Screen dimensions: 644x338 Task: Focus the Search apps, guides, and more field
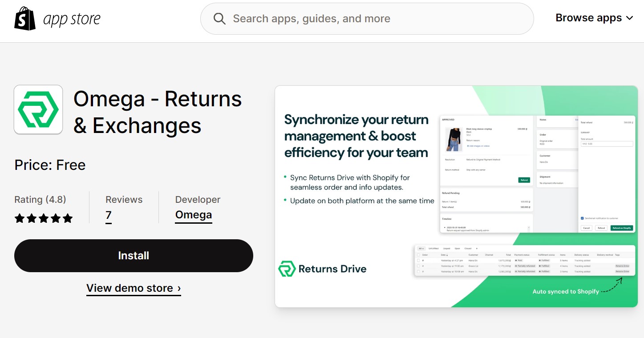click(367, 19)
